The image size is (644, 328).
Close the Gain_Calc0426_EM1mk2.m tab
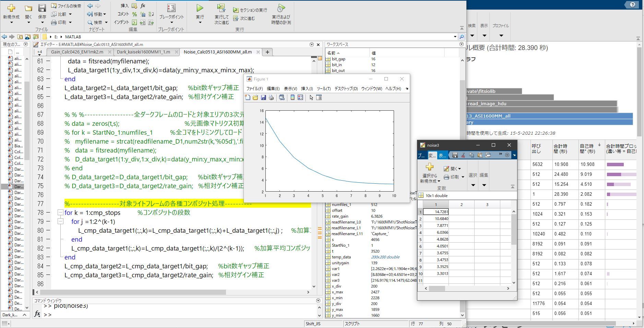pos(109,52)
